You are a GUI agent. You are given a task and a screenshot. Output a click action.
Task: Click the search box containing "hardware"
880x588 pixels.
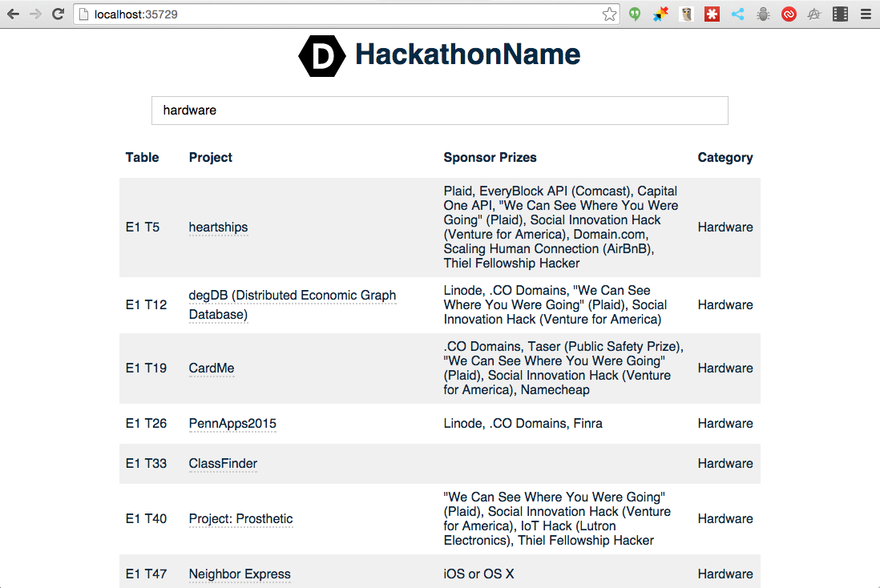coord(439,111)
